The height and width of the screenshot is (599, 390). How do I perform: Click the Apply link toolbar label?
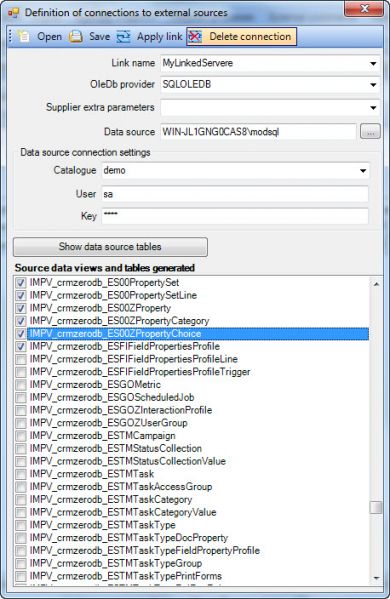click(x=159, y=37)
